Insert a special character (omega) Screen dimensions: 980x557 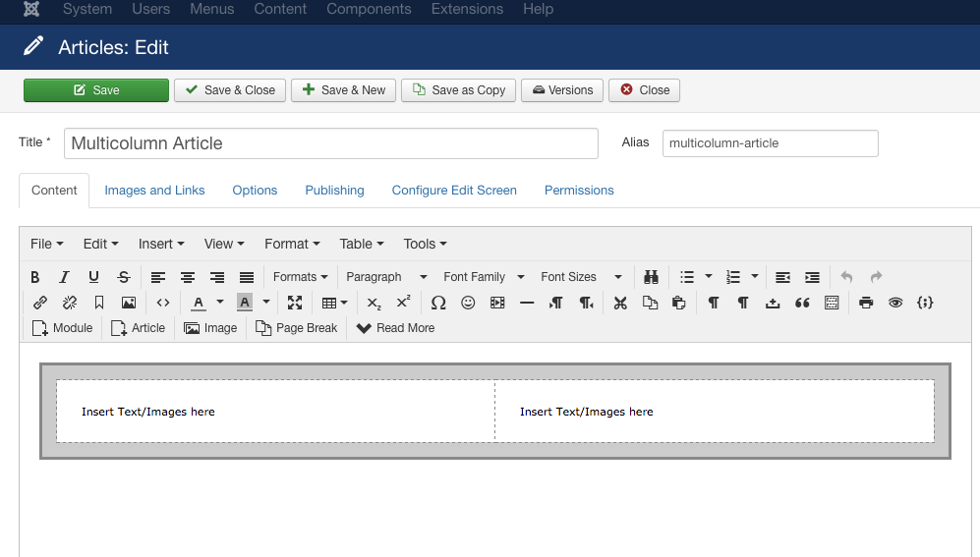pyautogui.click(x=438, y=303)
